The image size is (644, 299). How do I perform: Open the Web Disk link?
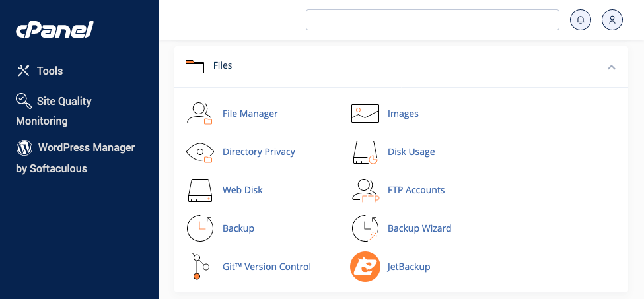(x=242, y=190)
